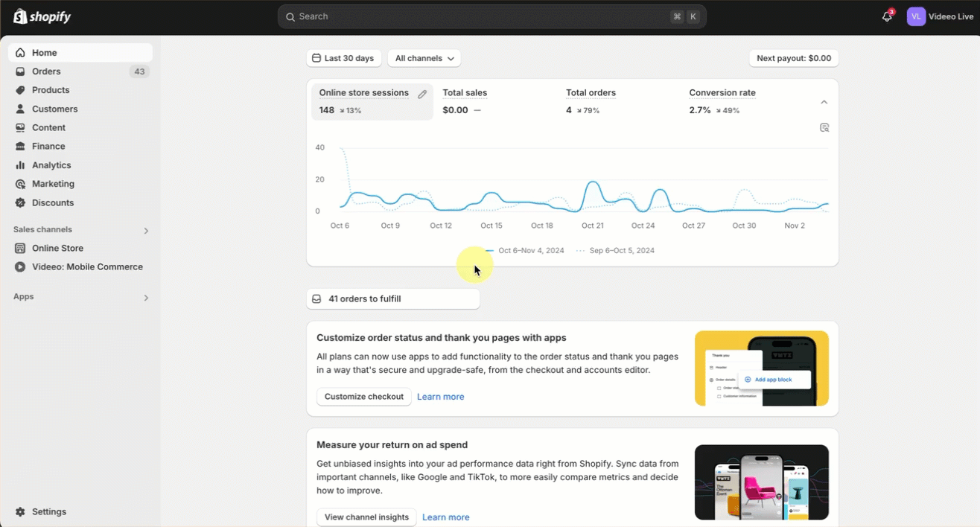Click the Customize checkout button
Image resolution: width=980 pixels, height=527 pixels.
(363, 397)
